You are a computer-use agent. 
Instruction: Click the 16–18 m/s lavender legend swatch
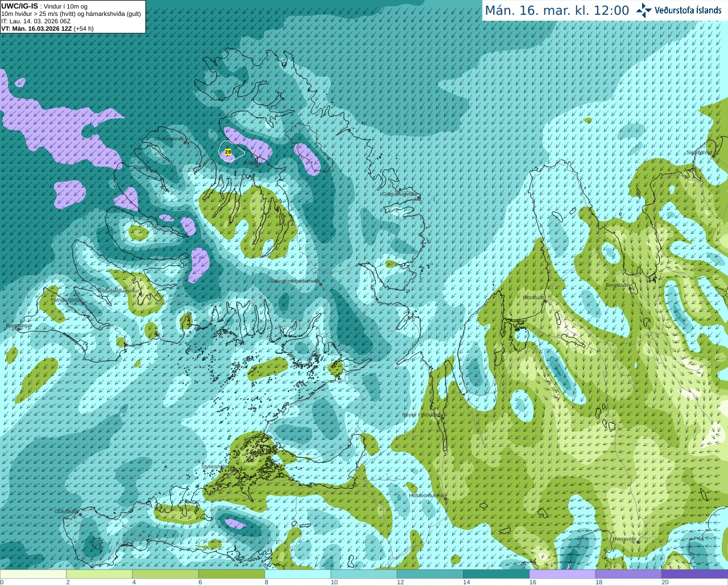[x=562, y=574]
